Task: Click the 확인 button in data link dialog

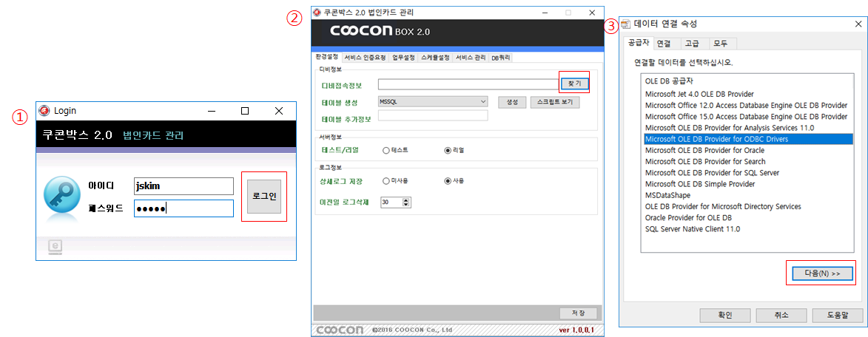Action: pos(725,316)
